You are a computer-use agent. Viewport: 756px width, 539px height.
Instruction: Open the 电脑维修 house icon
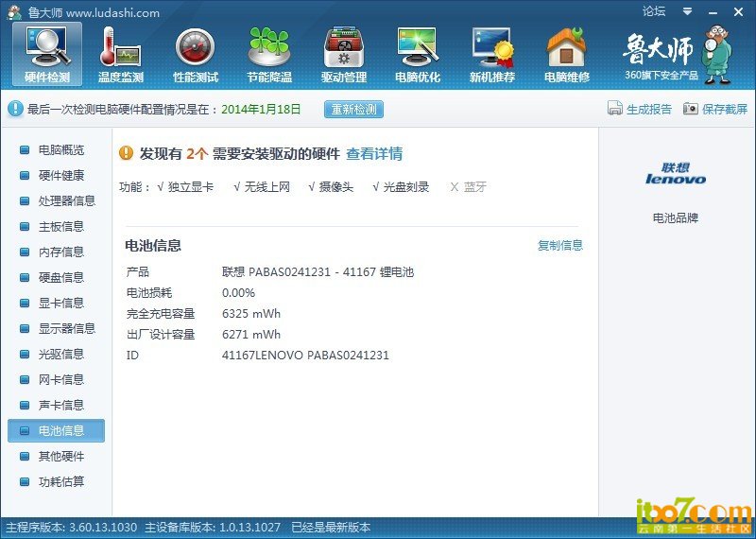coord(566,55)
